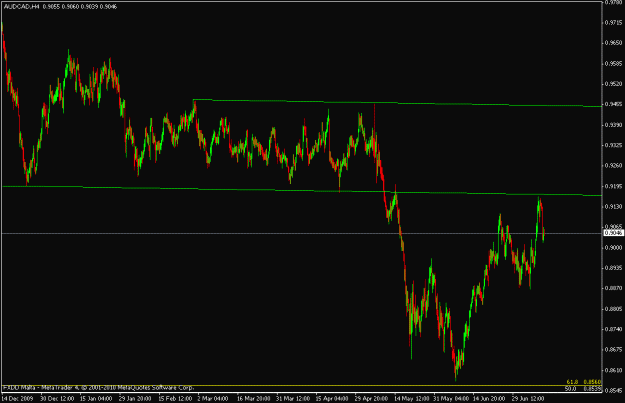
Task: Click the 0.8805 price axis label
Action: click(x=614, y=309)
